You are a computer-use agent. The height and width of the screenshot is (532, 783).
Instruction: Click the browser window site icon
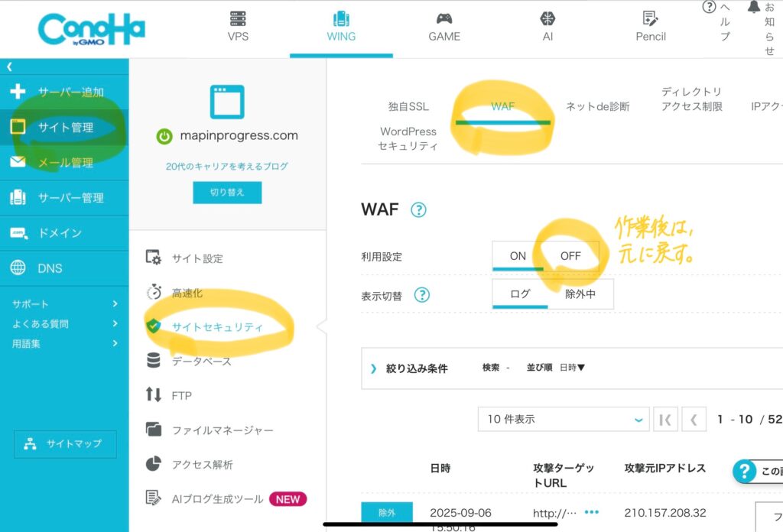(227, 102)
